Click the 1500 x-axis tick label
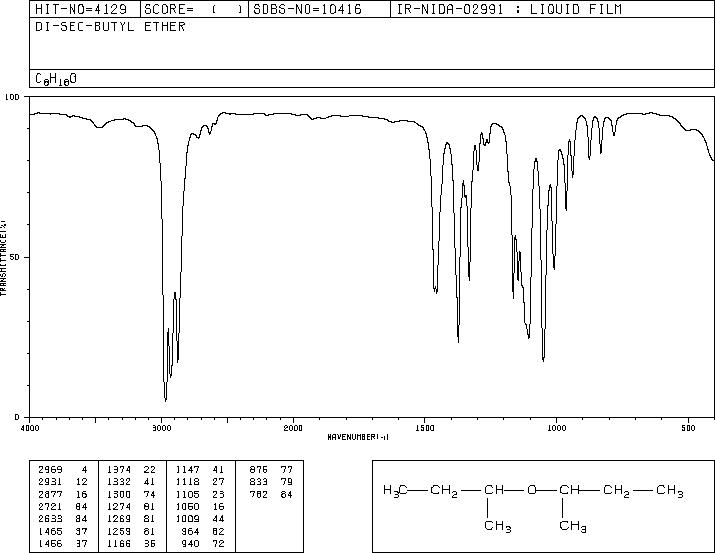Screen dimensions: 715x553 coord(425,428)
